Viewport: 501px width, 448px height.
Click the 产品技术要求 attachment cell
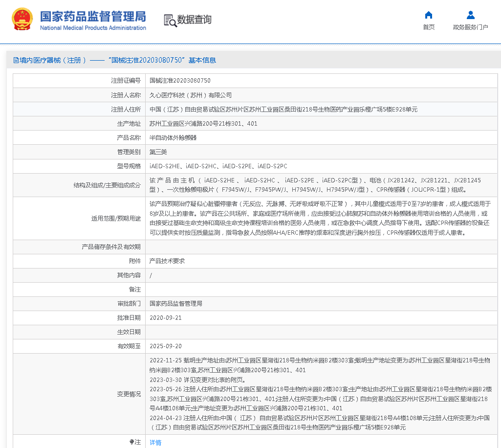click(x=167, y=261)
